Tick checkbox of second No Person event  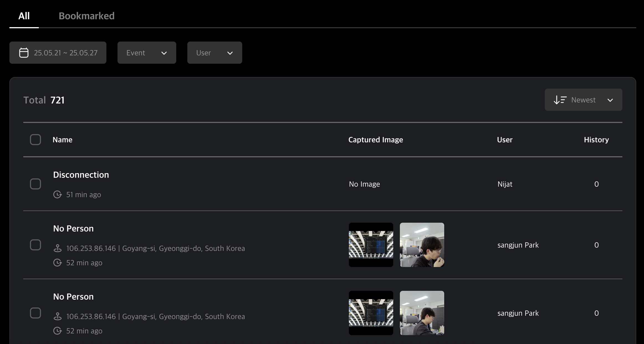pyautogui.click(x=35, y=313)
